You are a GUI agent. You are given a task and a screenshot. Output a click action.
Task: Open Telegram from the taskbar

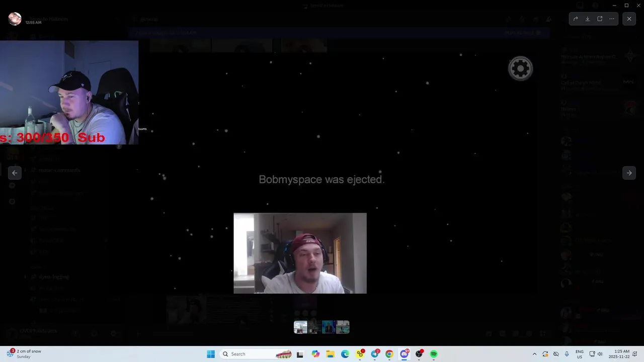(375, 354)
